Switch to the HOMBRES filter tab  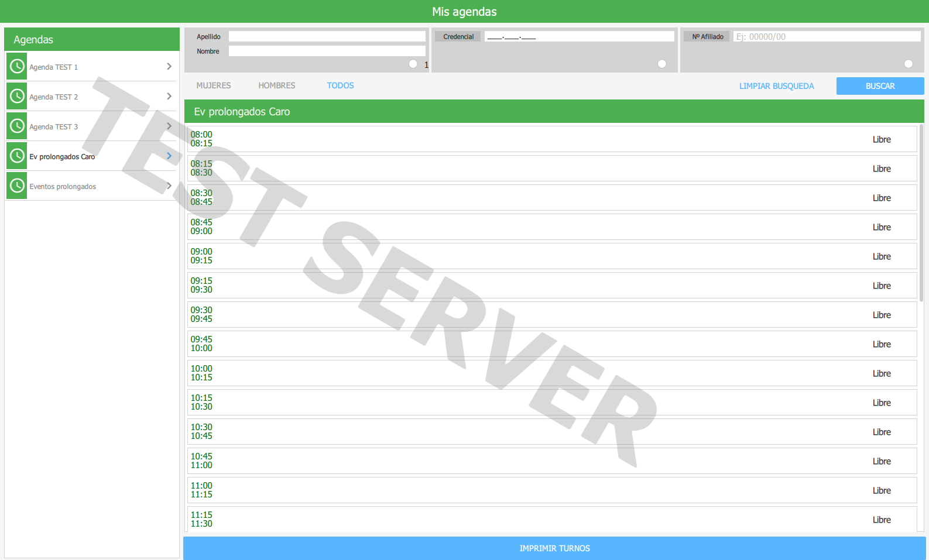click(277, 85)
